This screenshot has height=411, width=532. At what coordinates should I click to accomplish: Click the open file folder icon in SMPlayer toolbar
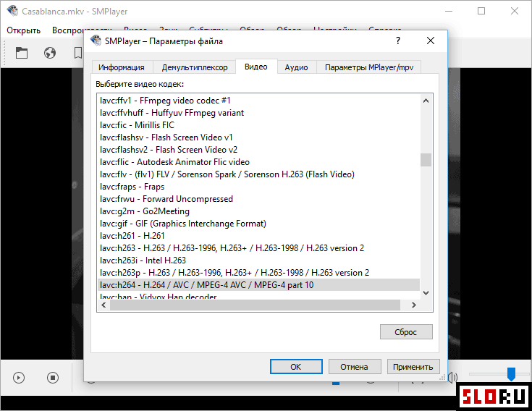click(x=22, y=53)
